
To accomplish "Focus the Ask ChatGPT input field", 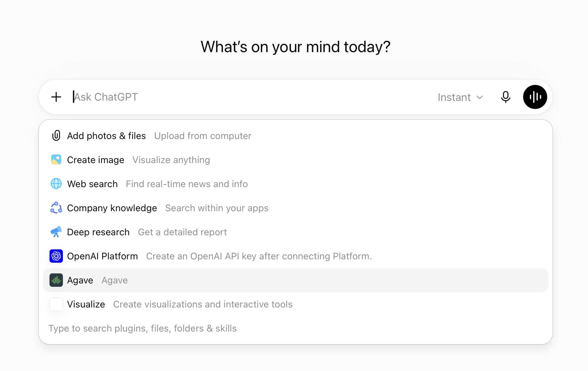I will (251, 97).
